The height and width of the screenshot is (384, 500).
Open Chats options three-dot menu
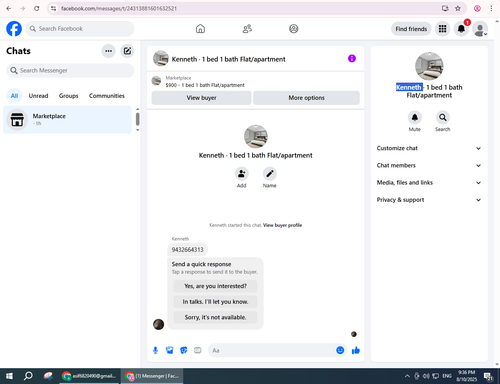coord(108,51)
